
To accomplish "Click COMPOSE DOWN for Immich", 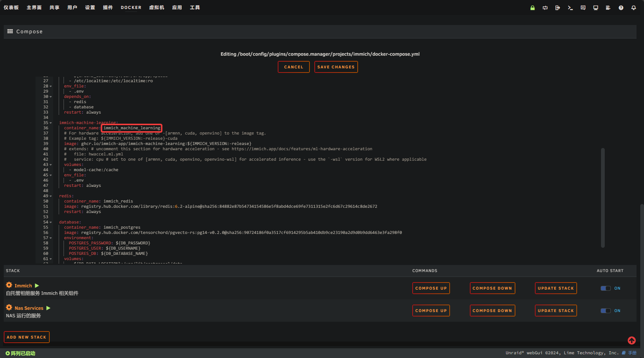I will [x=492, y=288].
